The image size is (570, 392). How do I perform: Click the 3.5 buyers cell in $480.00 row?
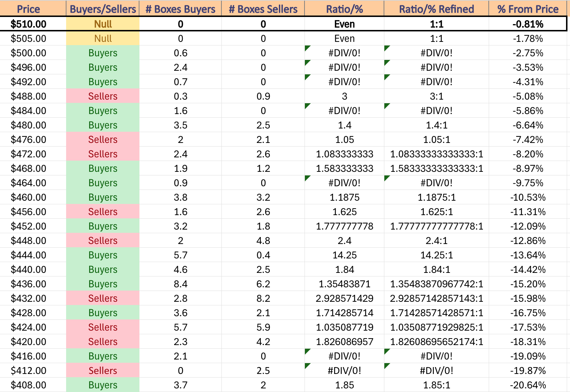pos(180,125)
